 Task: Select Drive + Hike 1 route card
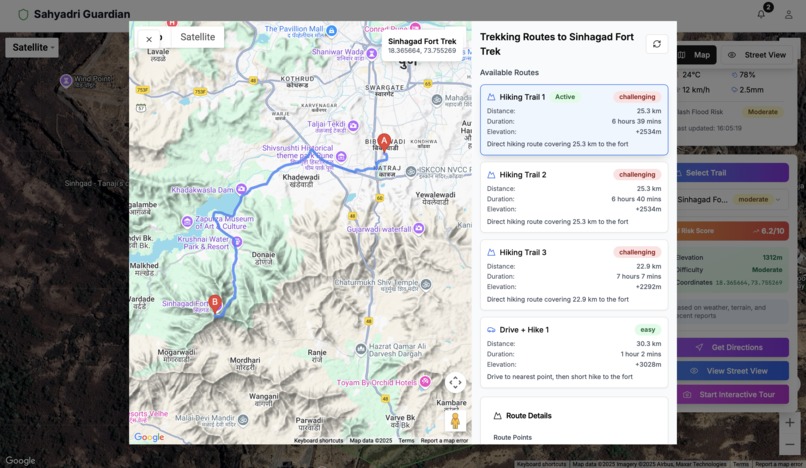[574, 352]
